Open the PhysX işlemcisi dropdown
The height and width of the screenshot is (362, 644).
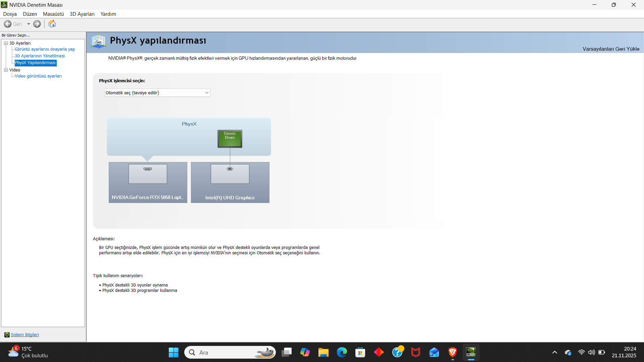tap(157, 93)
